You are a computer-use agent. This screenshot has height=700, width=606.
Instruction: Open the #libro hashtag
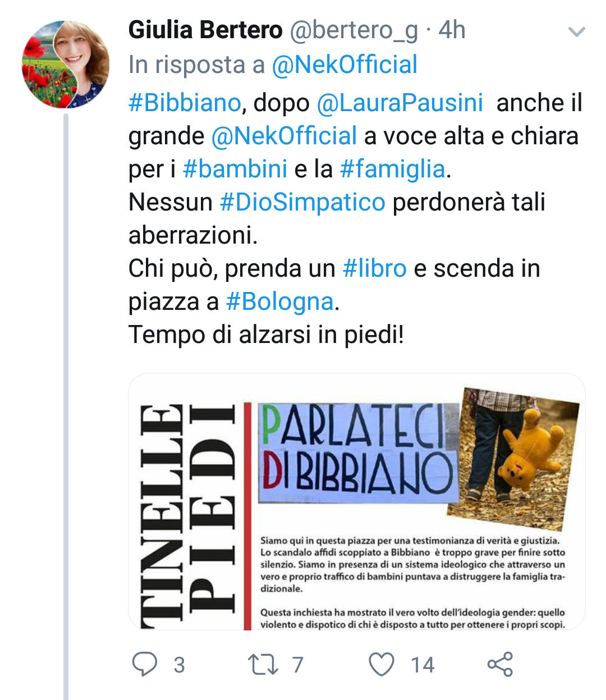pyautogui.click(x=375, y=268)
